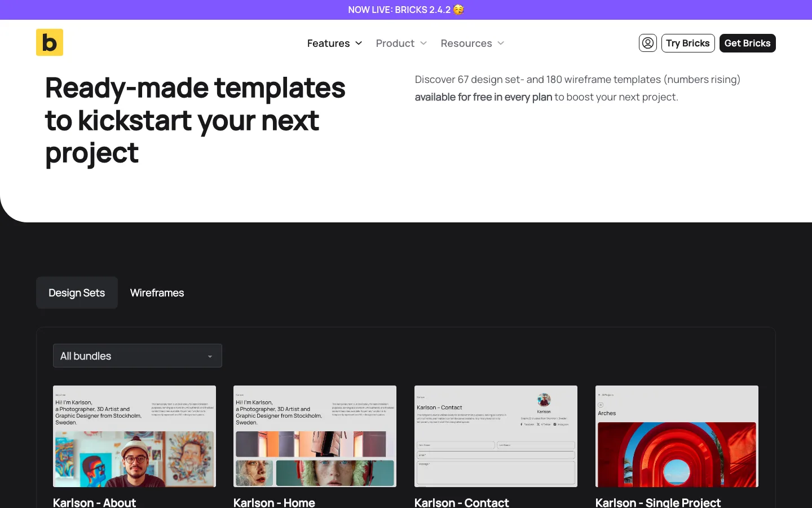This screenshot has height=508, width=812.
Task: Open the Karlson - Contact thumbnail
Action: [496, 436]
